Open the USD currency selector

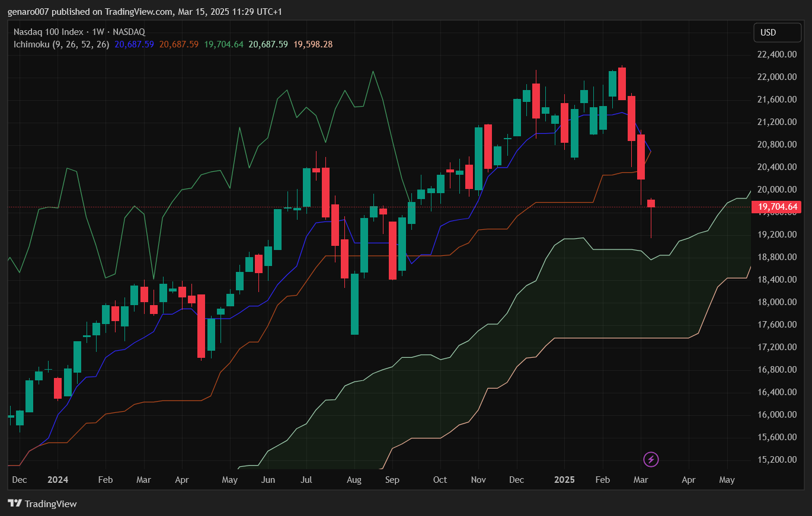[x=777, y=33]
